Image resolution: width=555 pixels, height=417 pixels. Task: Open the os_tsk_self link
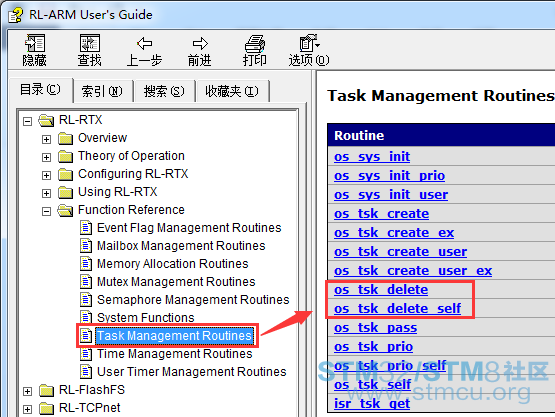click(x=372, y=385)
